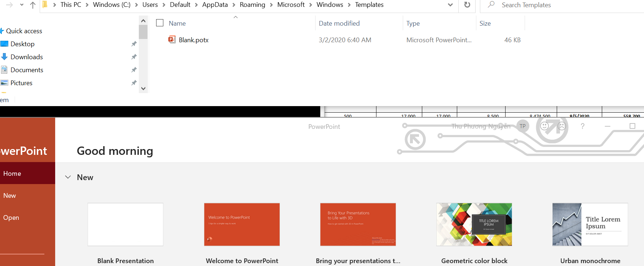Choose the Bring your presentations to life template

coord(358,224)
